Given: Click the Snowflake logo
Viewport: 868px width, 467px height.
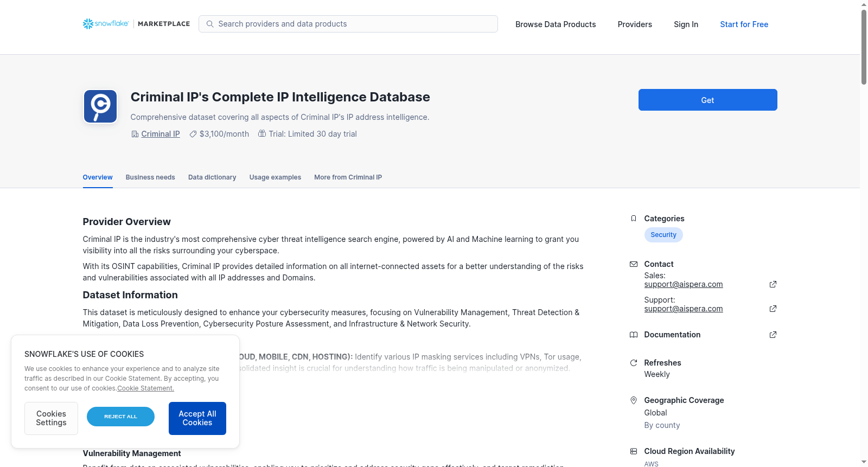Looking at the screenshot, I should pos(106,24).
